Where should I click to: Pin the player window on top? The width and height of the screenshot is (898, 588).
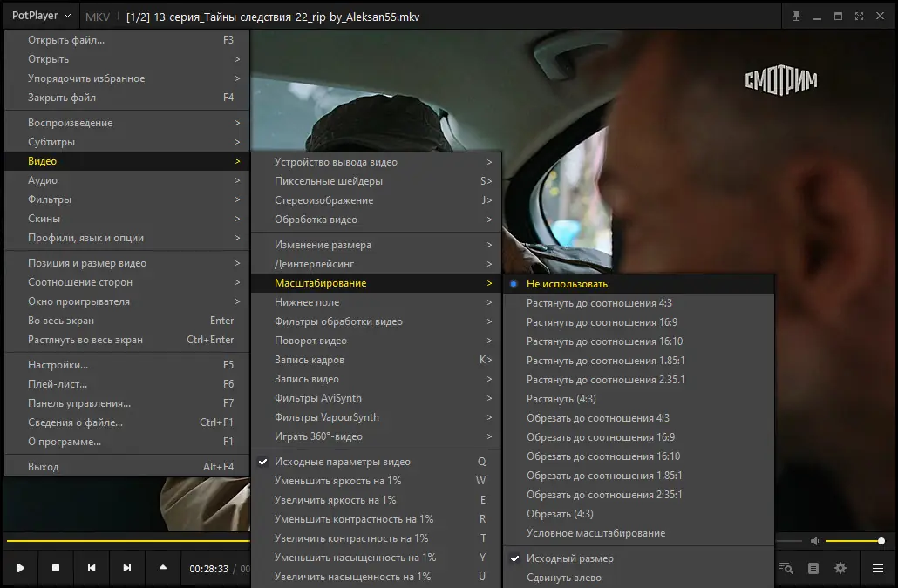(795, 17)
